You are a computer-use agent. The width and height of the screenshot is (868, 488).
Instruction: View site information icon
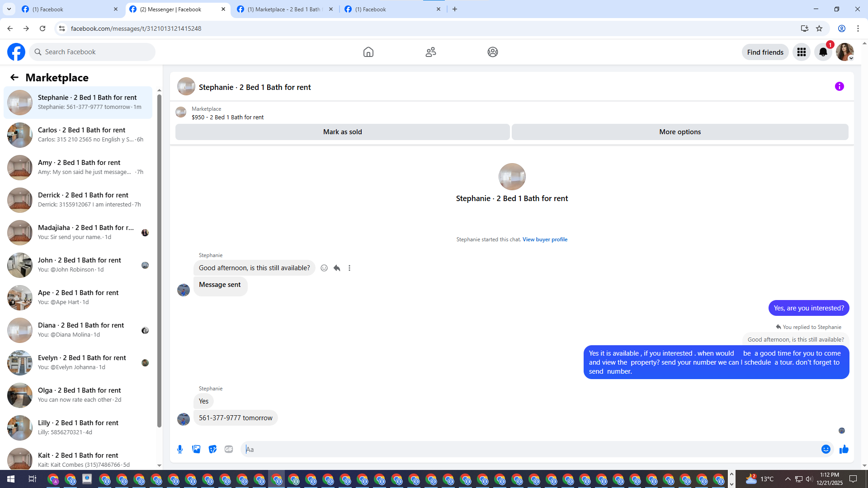point(62,28)
